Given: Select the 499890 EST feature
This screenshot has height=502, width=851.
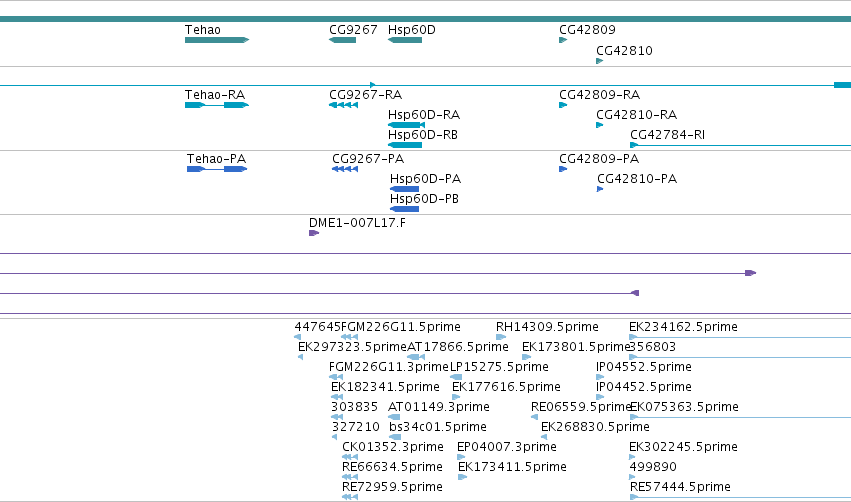Looking at the screenshot, I should point(632,478).
